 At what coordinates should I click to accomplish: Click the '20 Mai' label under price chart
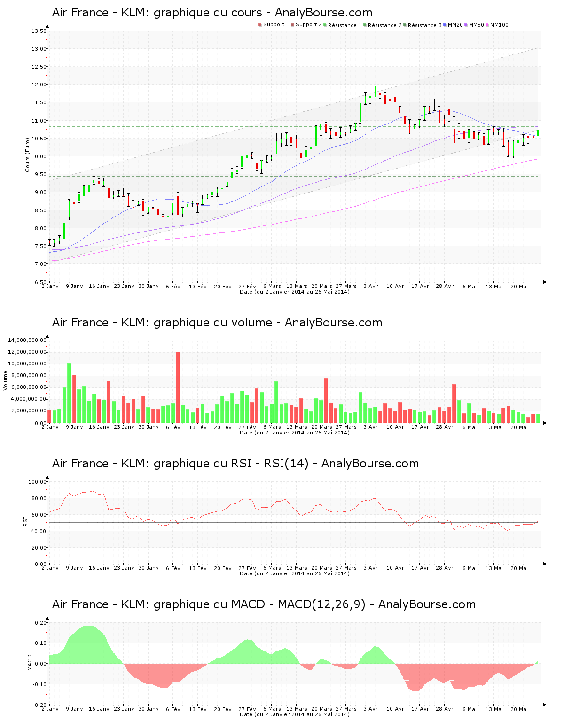519,286
